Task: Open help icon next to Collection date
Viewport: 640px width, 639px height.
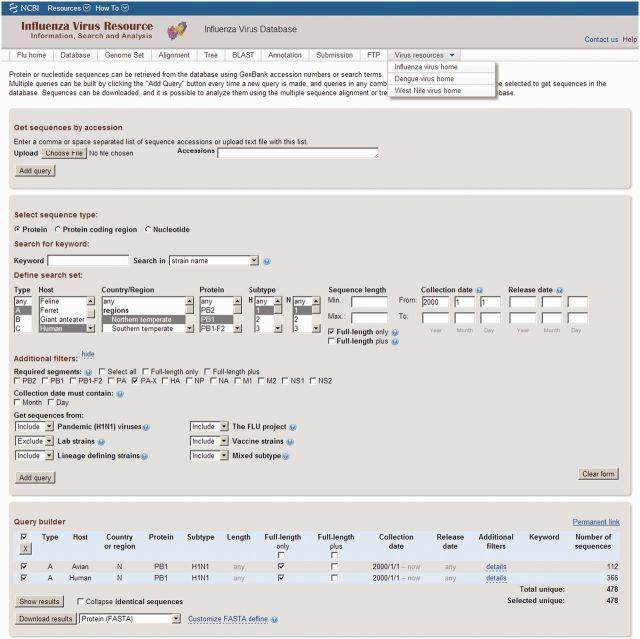Action: (x=480, y=290)
